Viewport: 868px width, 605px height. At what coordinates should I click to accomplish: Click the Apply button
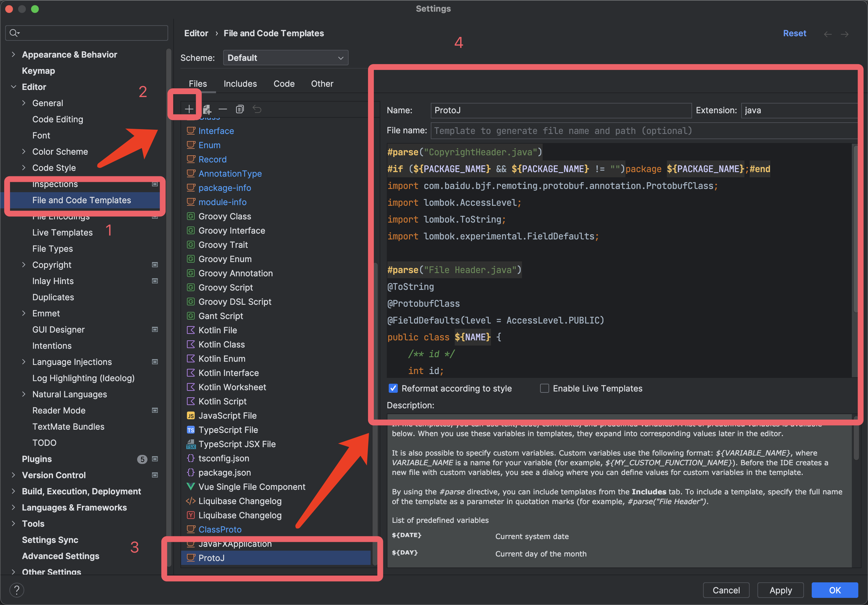point(780,590)
